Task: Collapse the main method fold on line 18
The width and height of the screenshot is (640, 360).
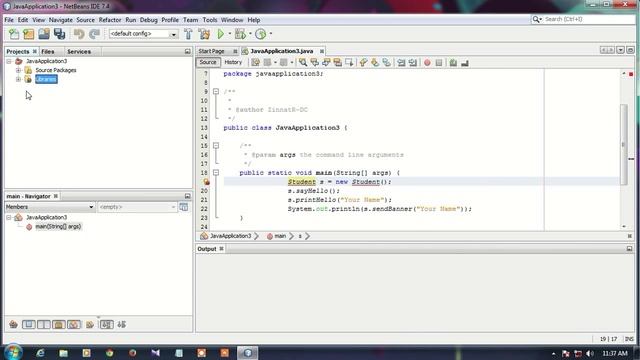Action: [x=216, y=173]
